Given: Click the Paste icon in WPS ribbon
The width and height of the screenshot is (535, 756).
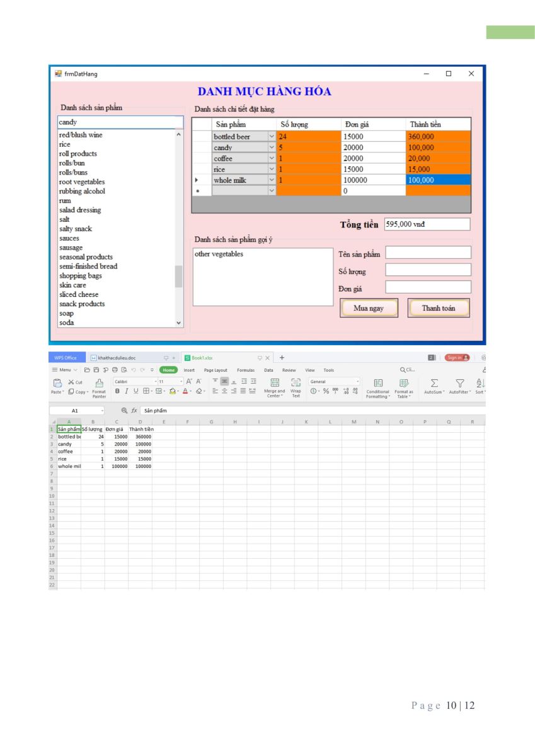Looking at the screenshot, I should 57,383.
